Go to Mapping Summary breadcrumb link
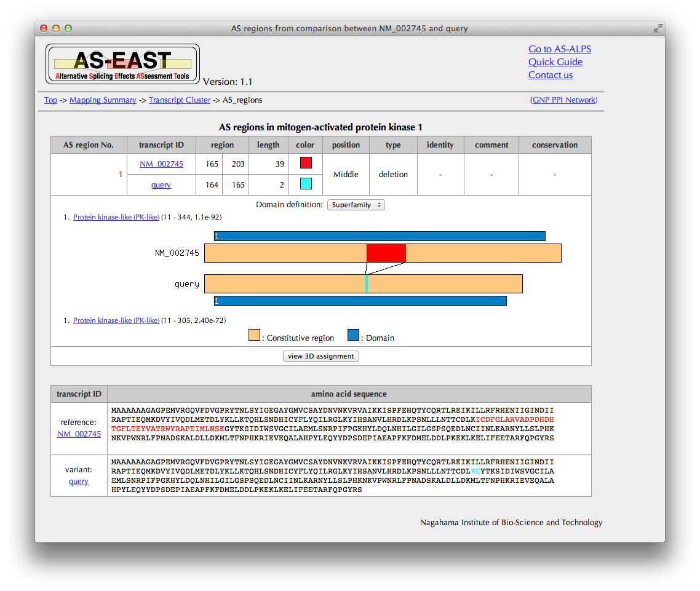Image resolution: width=700 pixels, height=591 pixels. coord(103,100)
